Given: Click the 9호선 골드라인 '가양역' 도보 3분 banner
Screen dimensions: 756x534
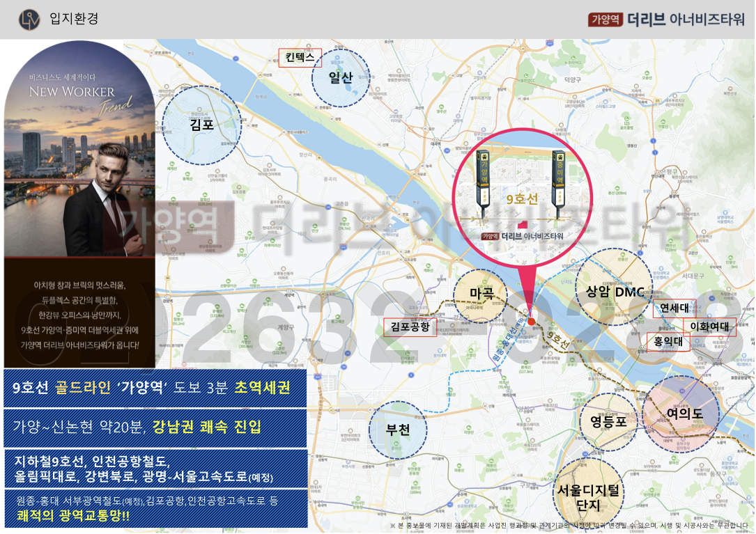Looking at the screenshot, I should click(x=155, y=388).
